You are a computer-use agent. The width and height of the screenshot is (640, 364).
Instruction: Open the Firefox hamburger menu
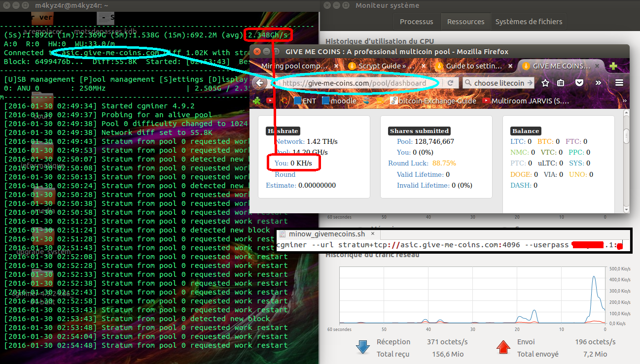619,83
